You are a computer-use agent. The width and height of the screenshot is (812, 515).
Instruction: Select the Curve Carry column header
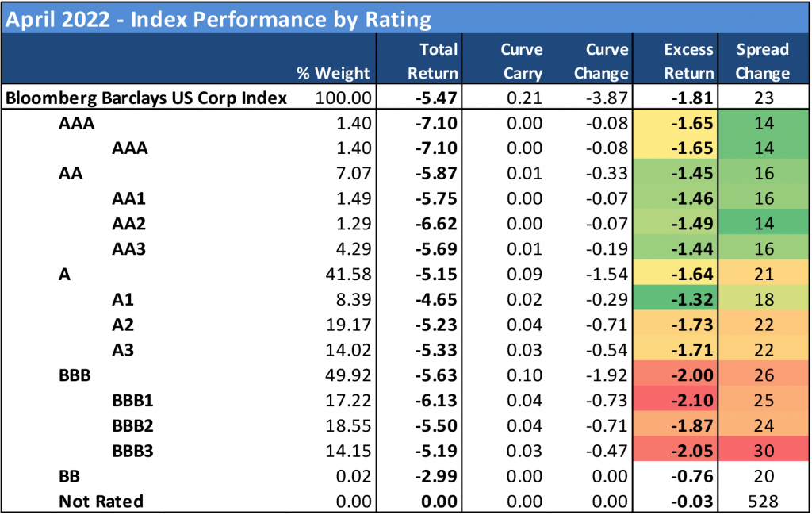(x=521, y=61)
